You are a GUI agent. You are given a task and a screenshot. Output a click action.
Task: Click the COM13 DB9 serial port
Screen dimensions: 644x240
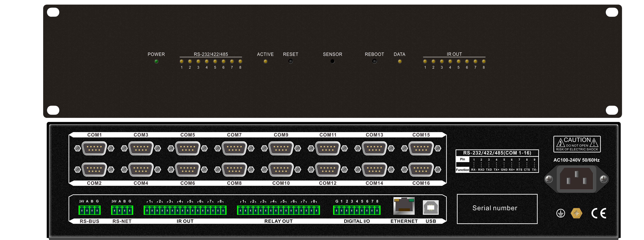374,148
